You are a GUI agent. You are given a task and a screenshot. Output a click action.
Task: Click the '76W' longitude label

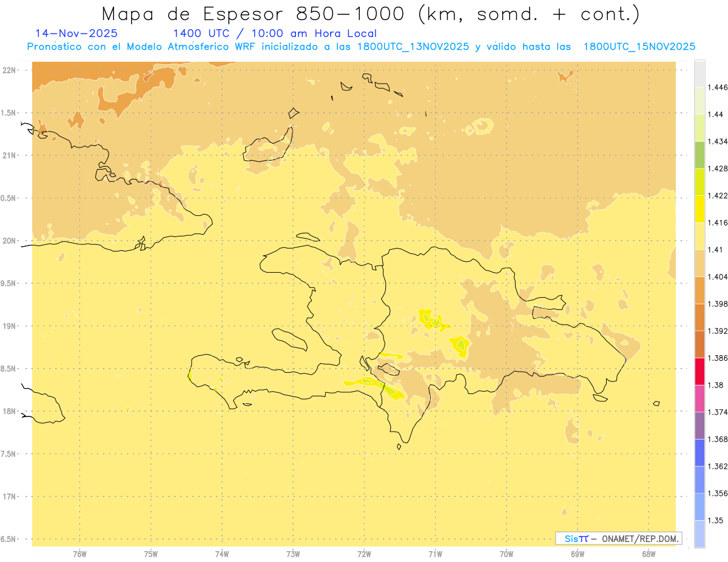click(x=79, y=554)
